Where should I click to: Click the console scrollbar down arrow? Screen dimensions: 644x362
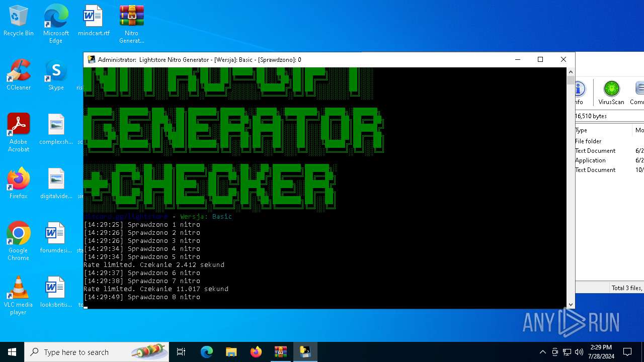(571, 304)
